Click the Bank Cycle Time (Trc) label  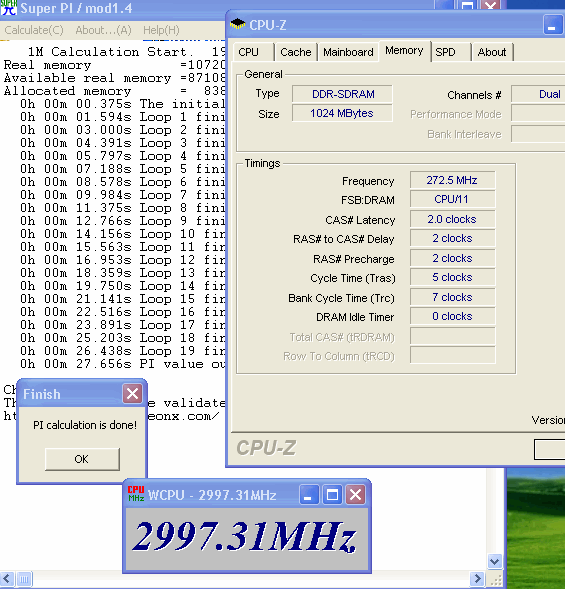(x=341, y=298)
